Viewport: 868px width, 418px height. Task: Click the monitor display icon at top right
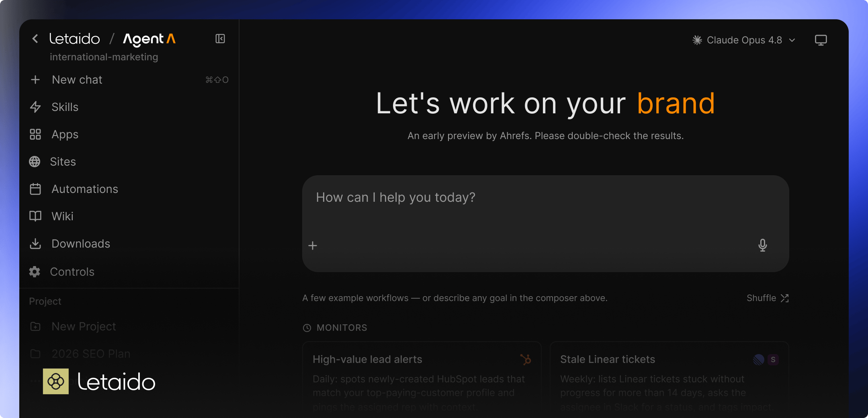tap(821, 40)
